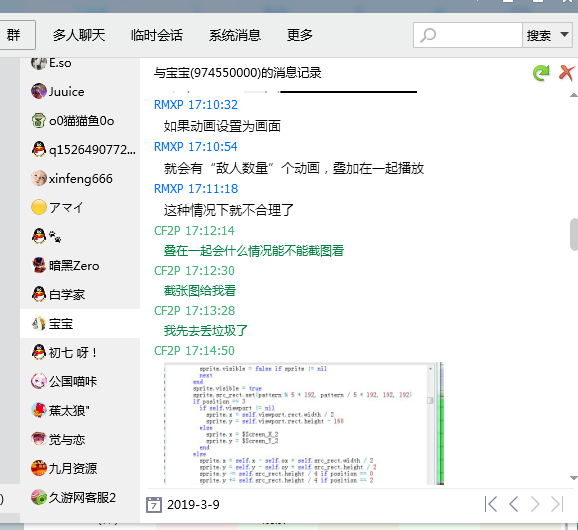Click the RMXP 17:10:54 message header
The width and height of the screenshot is (578, 530).
(196, 147)
